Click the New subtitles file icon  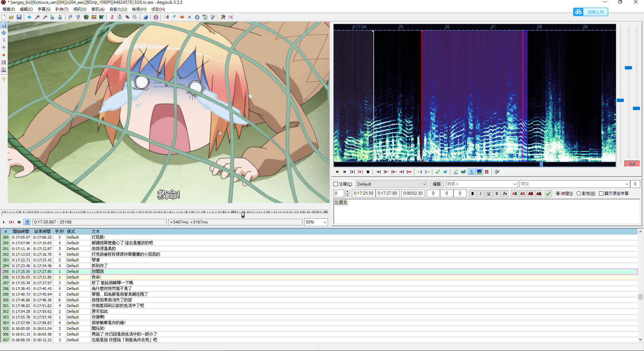coord(4,17)
